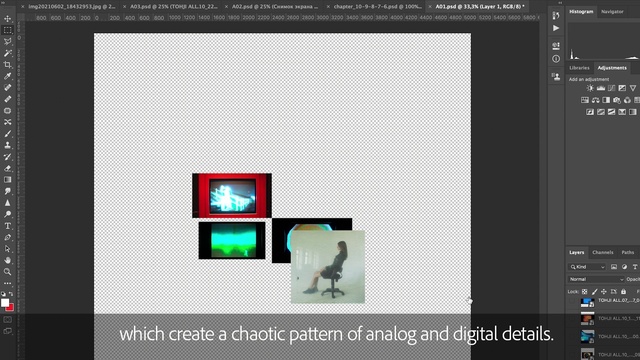Open the Edit Toolbar three-dots menu

pos(7,283)
